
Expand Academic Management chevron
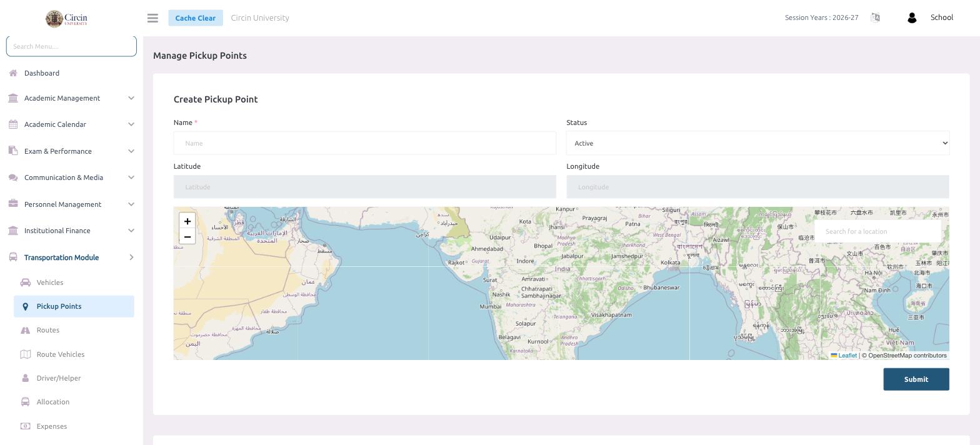tap(131, 98)
